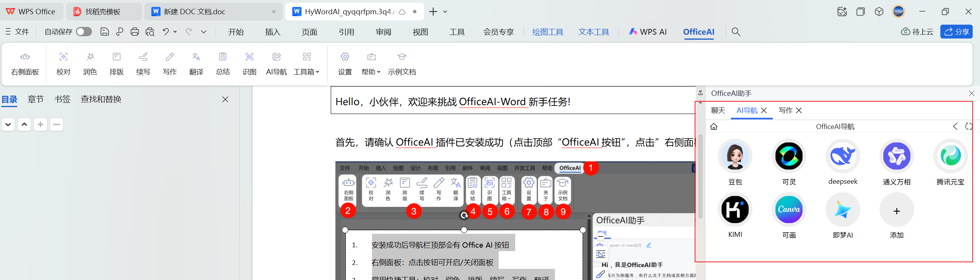Go to OfficeAI导航 home icon
The width and height of the screenshot is (980, 280).
(714, 126)
